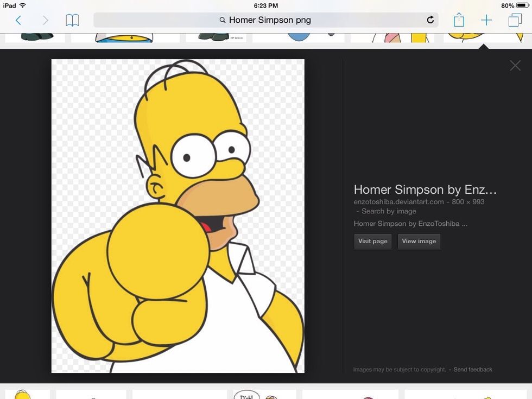Tap the magnifier icon in the address bar
Viewport: 532px width, 399px height.
(x=223, y=20)
